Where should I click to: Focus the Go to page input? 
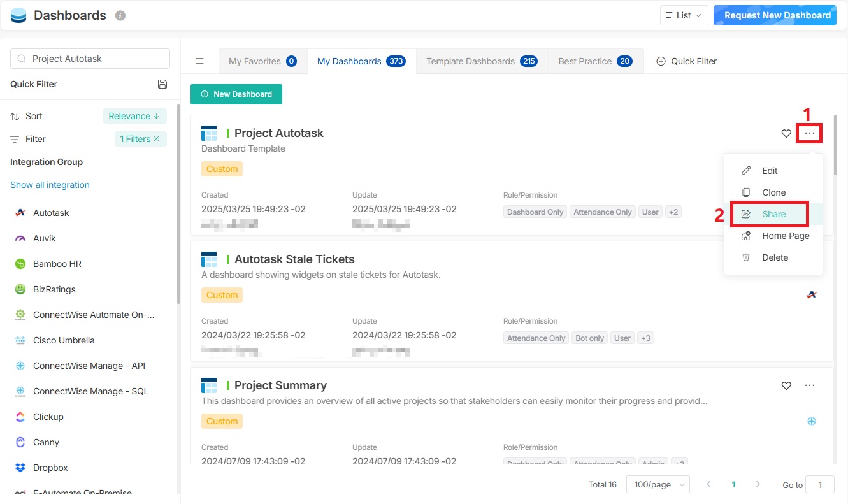[x=819, y=484]
